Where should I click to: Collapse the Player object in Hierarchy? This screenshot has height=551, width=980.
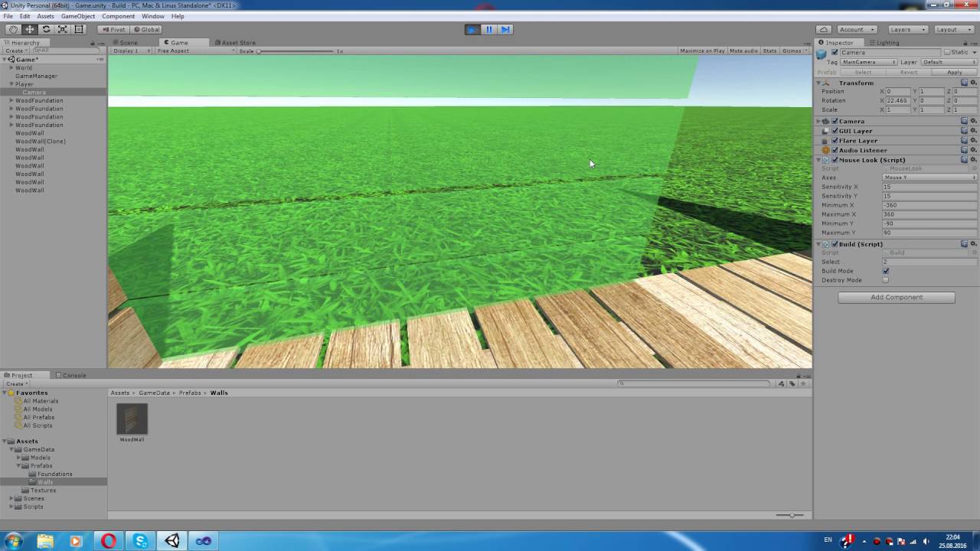click(x=11, y=84)
